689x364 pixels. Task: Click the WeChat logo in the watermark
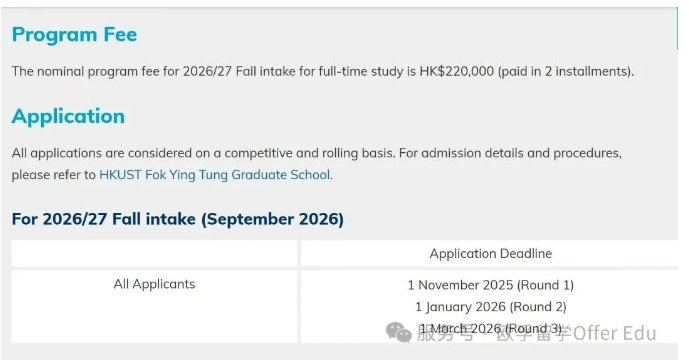point(399,332)
